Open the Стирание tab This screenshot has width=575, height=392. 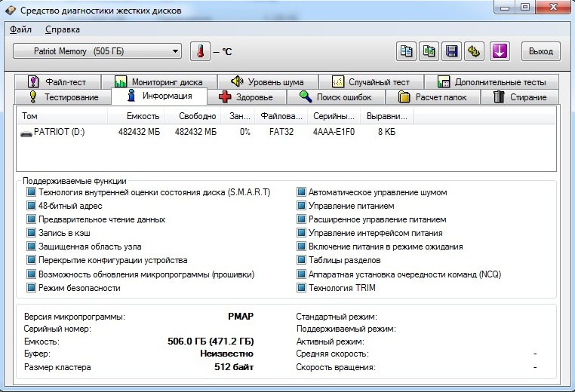520,97
